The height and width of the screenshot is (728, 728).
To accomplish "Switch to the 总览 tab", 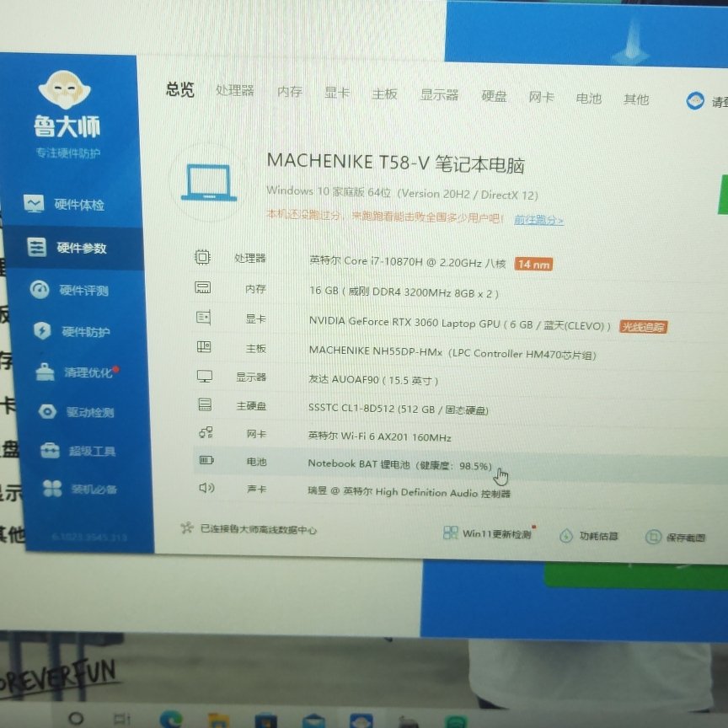I will pyautogui.click(x=179, y=89).
